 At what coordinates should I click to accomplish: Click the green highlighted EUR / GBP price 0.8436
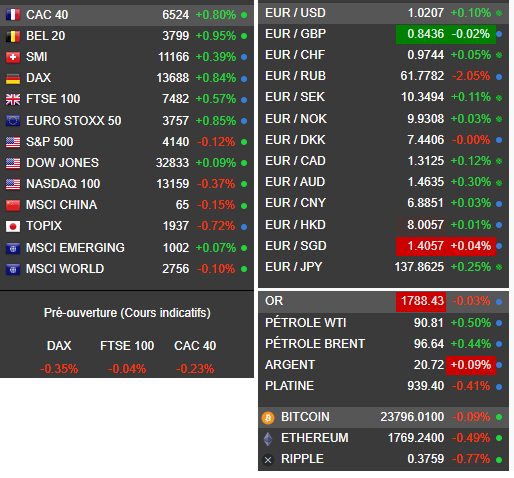pos(426,34)
